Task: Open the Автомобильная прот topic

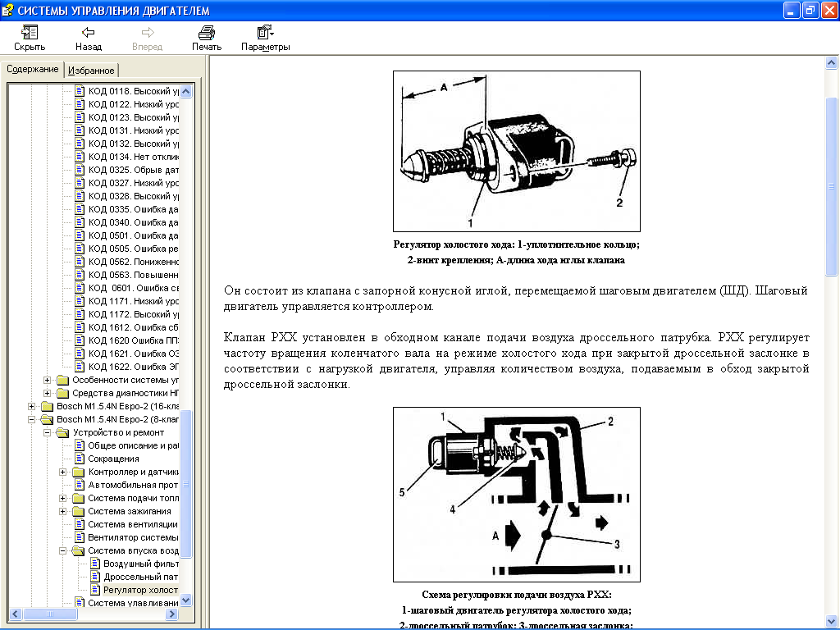Action: 133,485
